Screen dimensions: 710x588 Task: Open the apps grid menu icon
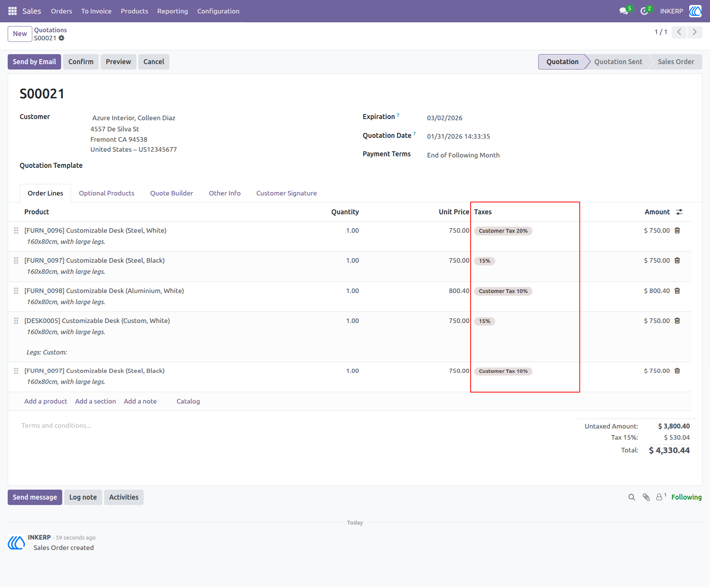pyautogui.click(x=12, y=11)
